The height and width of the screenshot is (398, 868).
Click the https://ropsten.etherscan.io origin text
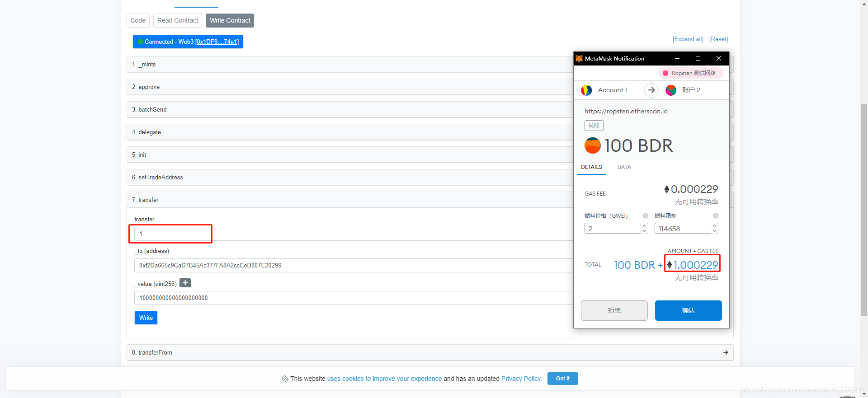click(x=626, y=111)
